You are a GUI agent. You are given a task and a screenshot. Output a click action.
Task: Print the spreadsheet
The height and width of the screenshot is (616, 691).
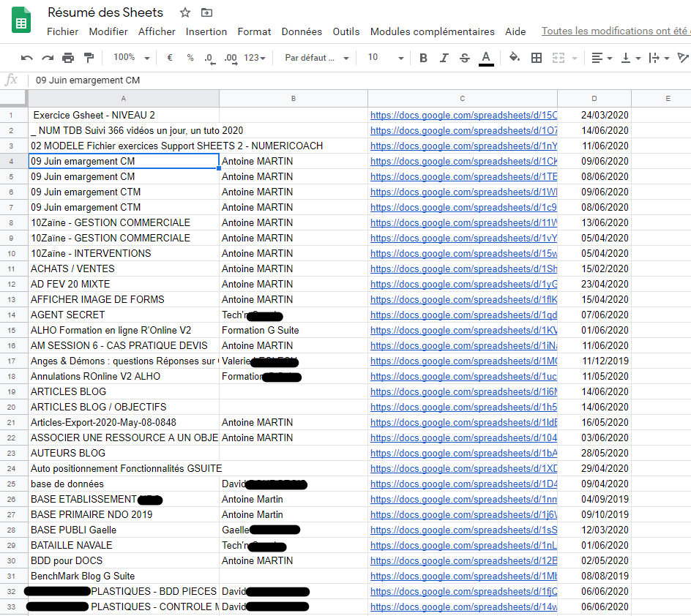[68, 58]
